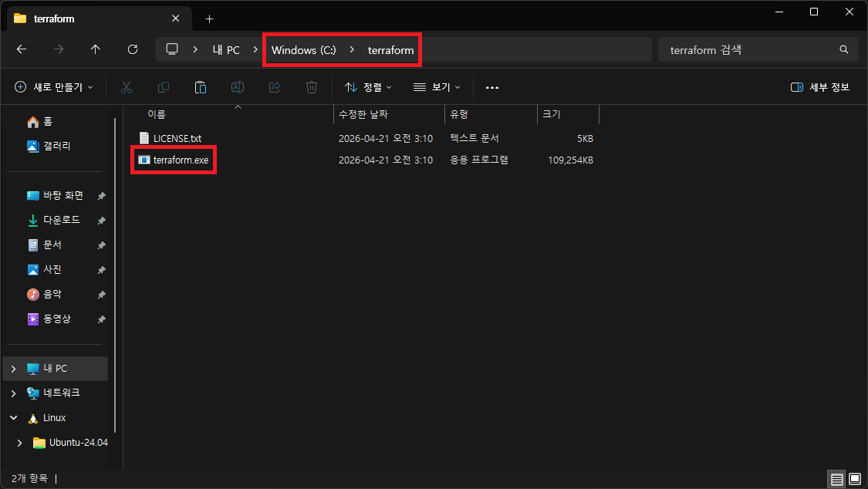868x489 pixels.
Task: Open the 정렬 sort dropdown
Action: tap(368, 87)
